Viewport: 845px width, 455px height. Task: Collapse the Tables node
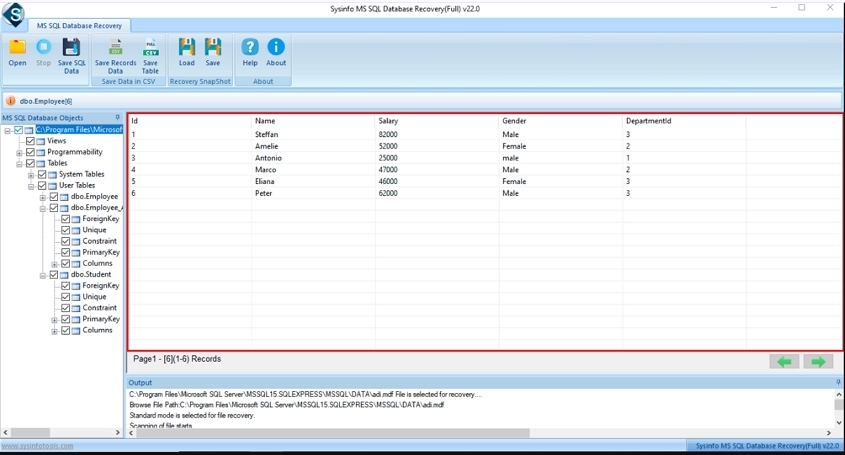[19, 163]
